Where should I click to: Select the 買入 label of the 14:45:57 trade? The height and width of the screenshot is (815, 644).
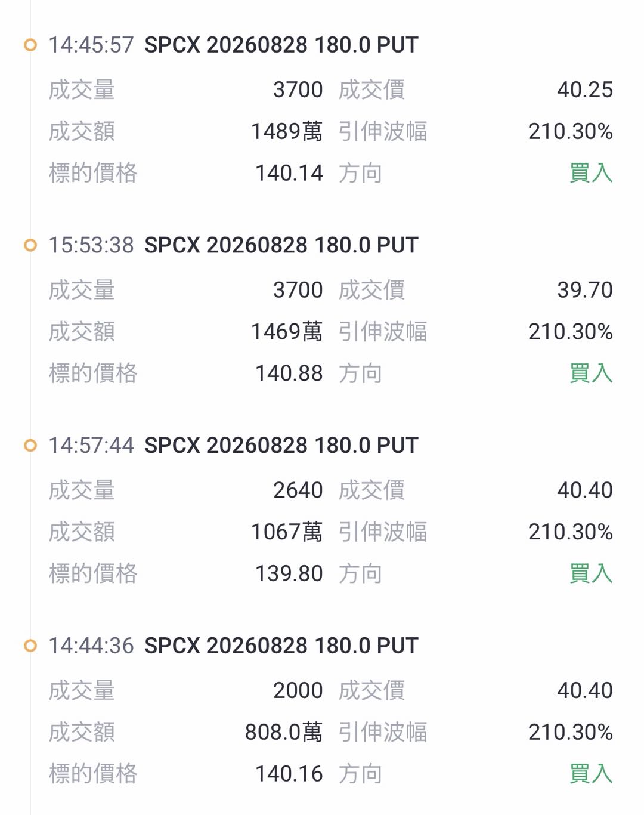(591, 173)
